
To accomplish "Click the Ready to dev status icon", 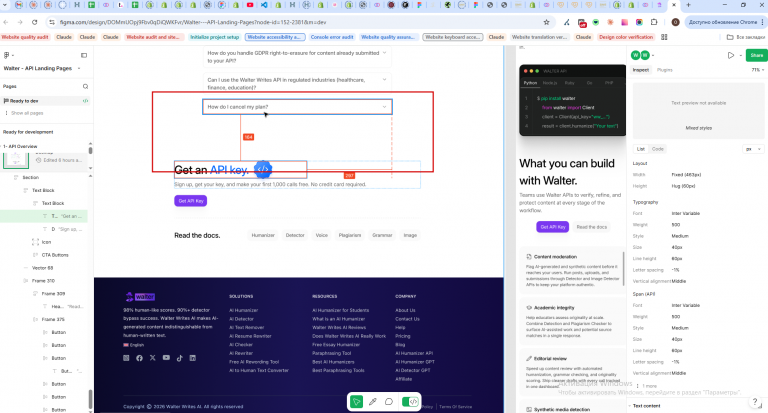I will (x=85, y=101).
